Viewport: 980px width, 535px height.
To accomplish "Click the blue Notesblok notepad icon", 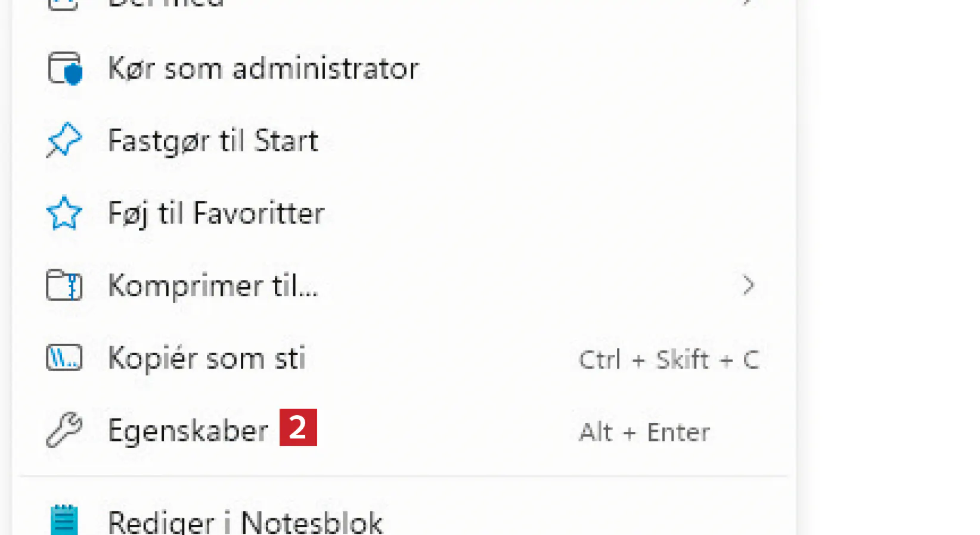I will click(x=64, y=520).
